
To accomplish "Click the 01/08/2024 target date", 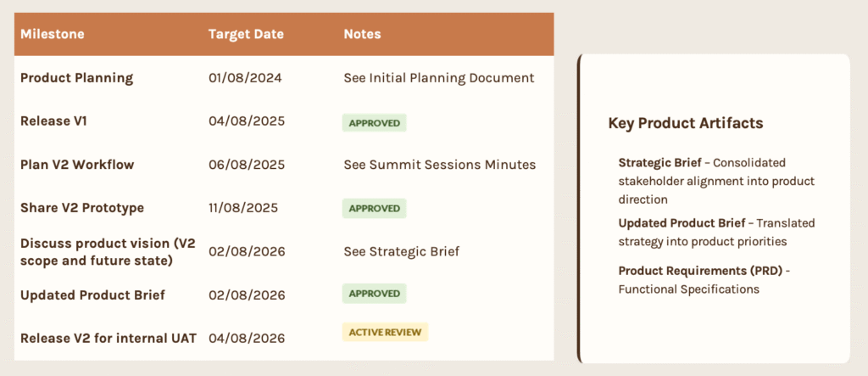I will tap(245, 77).
